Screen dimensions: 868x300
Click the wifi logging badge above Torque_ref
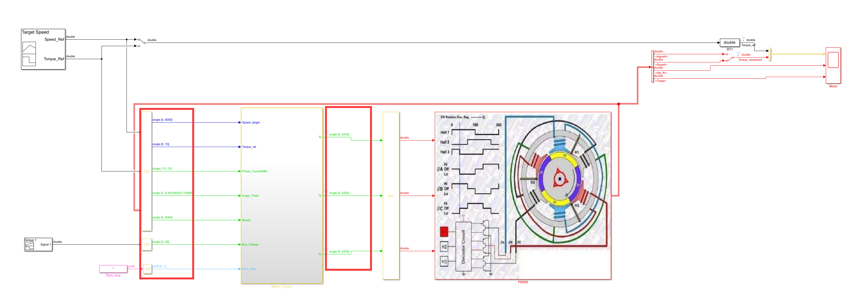tap(743, 39)
